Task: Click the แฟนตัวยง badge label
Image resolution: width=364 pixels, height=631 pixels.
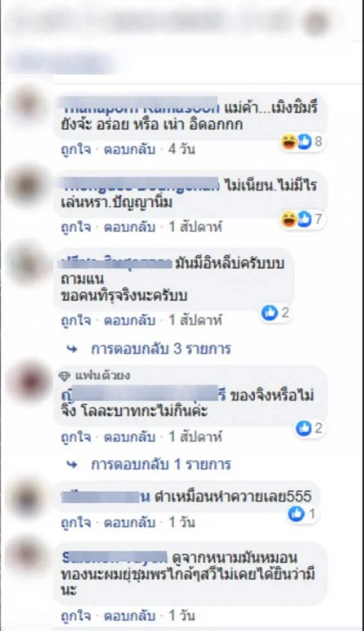Action: 103,376
